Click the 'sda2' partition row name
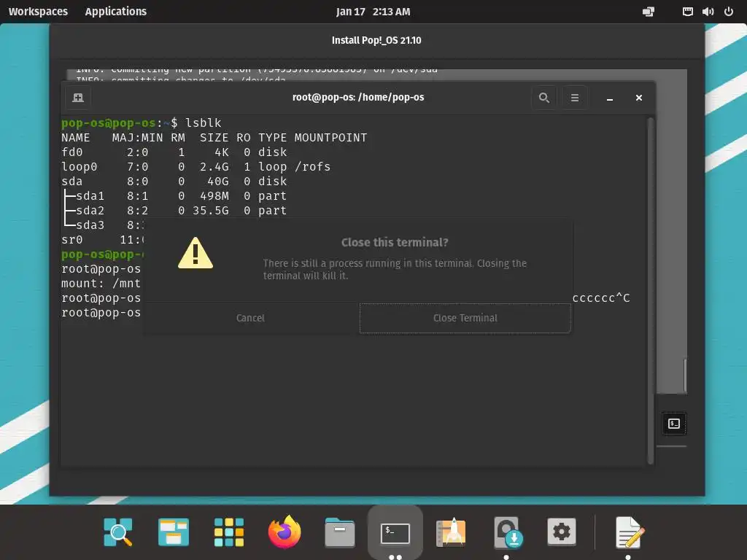Viewport: 747px width, 560px height. coord(90,211)
